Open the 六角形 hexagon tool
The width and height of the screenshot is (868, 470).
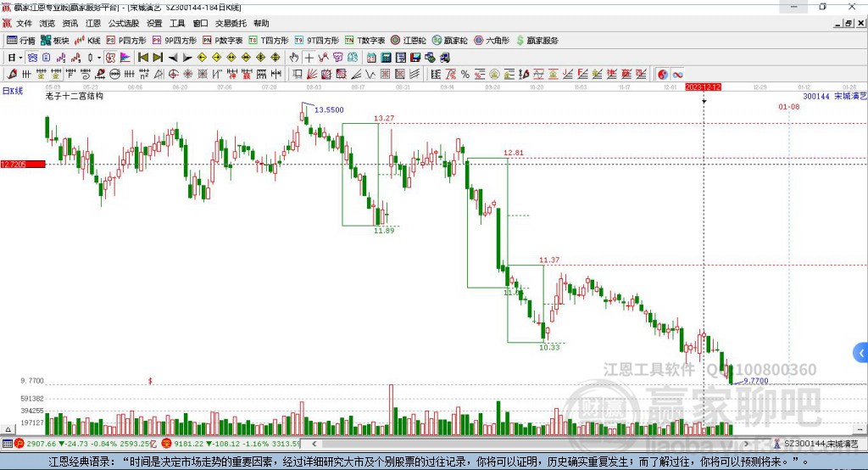pos(492,41)
